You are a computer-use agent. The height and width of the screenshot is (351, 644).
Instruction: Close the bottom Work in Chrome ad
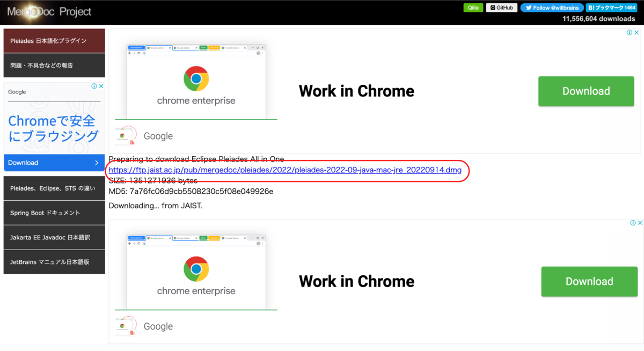[640, 223]
